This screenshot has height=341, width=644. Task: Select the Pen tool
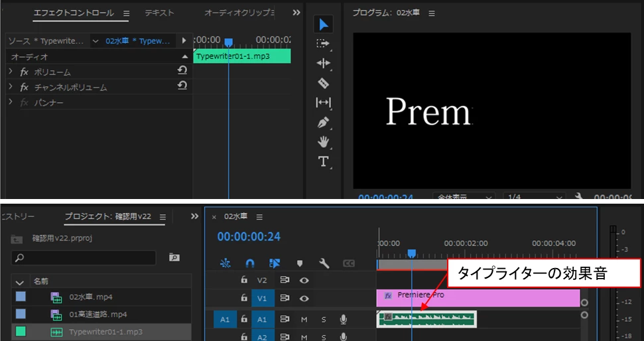323,123
